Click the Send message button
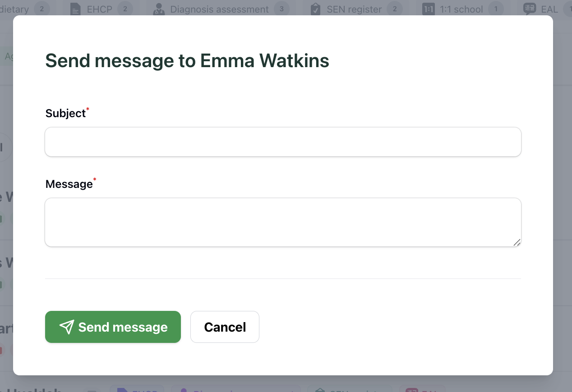Viewport: 572px width, 392px height. coord(113,327)
